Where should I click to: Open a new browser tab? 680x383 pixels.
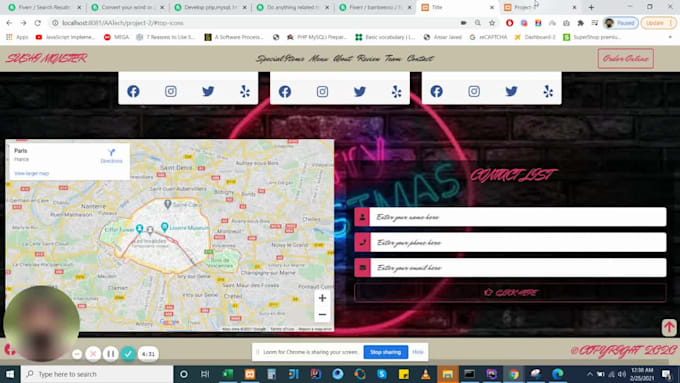click(591, 7)
